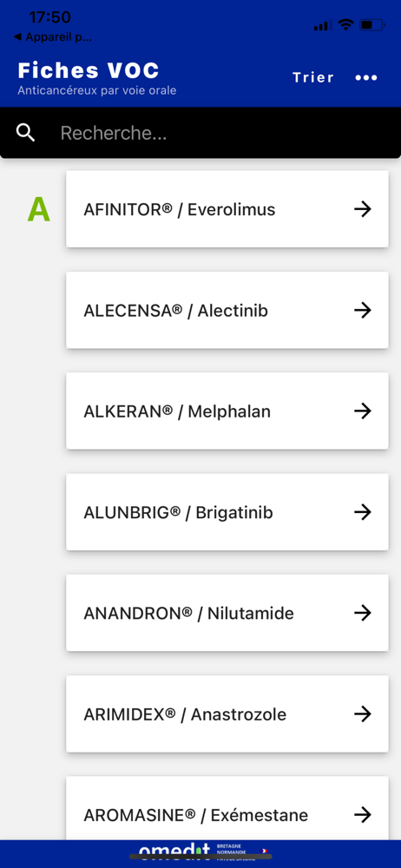Open the Trier sort menu

coord(313,78)
